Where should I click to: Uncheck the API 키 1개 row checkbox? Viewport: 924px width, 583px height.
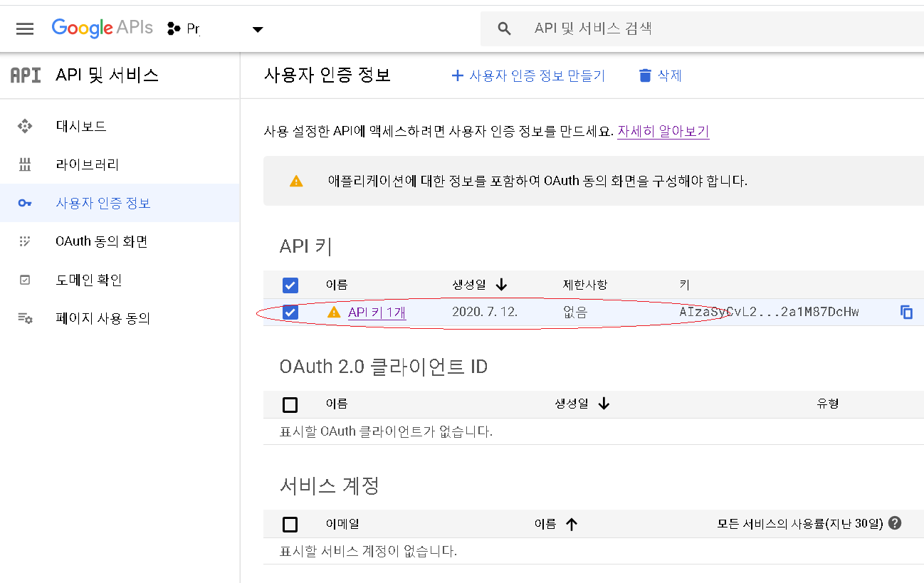pos(290,312)
